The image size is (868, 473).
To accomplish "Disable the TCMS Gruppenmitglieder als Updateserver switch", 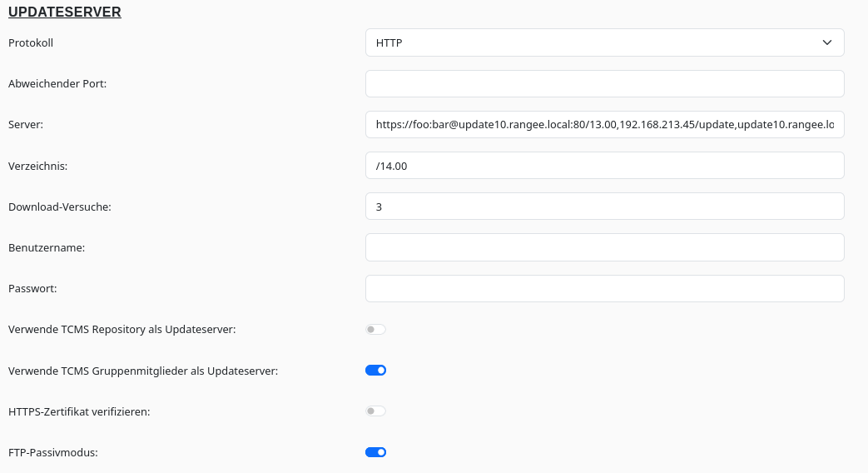I will point(375,371).
